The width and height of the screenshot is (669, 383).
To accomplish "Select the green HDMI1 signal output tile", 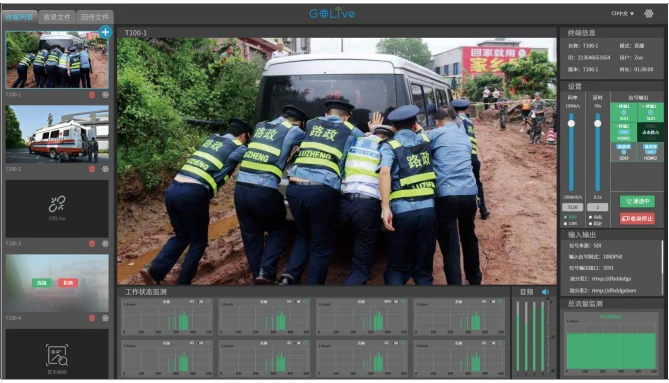I will [623, 132].
